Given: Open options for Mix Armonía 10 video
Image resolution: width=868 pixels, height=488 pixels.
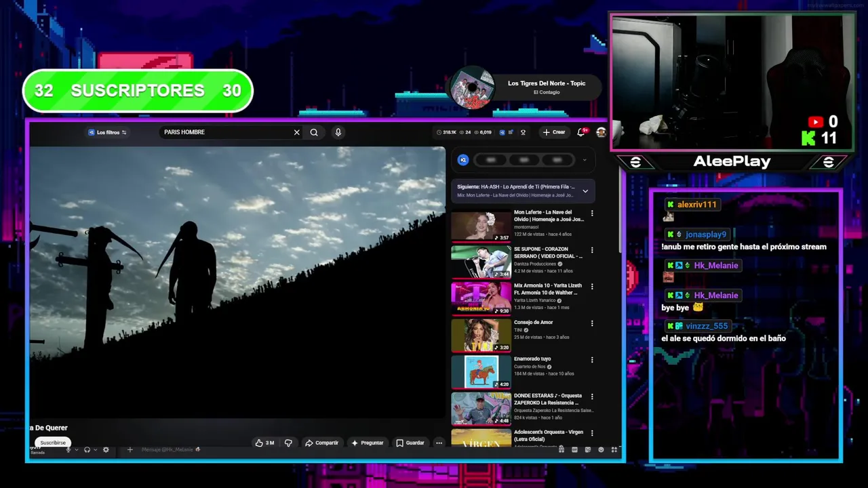Looking at the screenshot, I should click(592, 286).
